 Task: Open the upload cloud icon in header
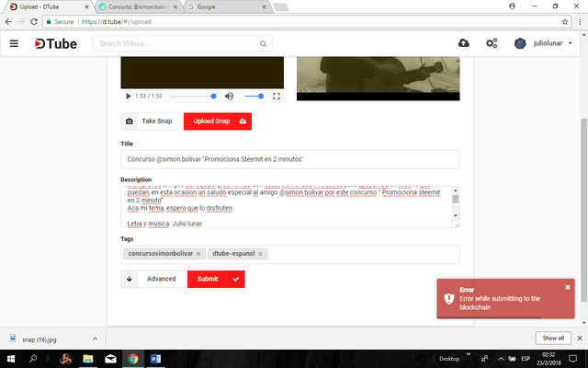[464, 43]
